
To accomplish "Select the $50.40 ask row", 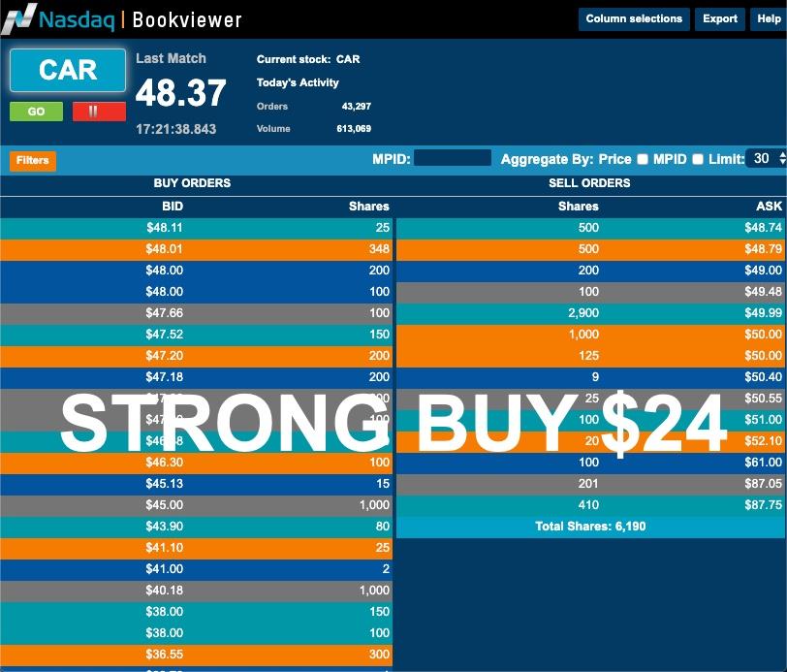I will [x=592, y=377].
